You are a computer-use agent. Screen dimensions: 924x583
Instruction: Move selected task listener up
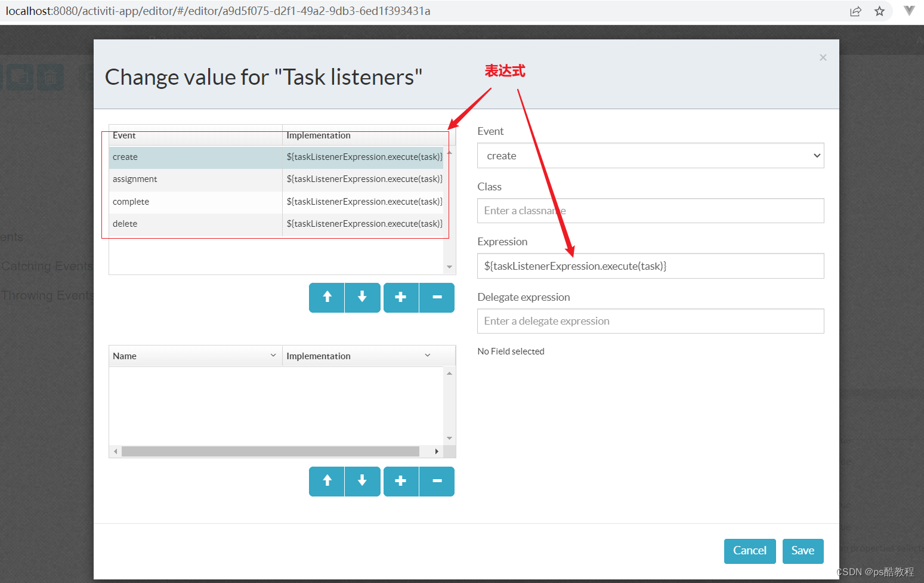tap(327, 297)
